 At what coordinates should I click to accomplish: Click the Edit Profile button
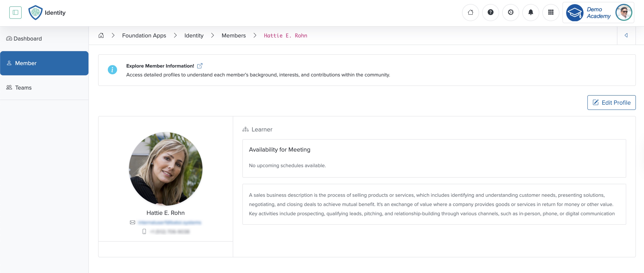611,103
